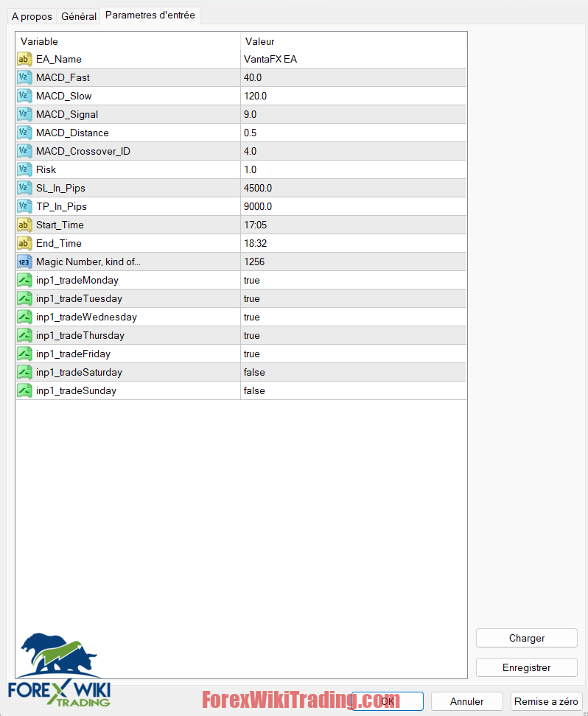Click the boolean icon beside inp1_tradeThursday
Screen dimensions: 588x716
click(24, 336)
